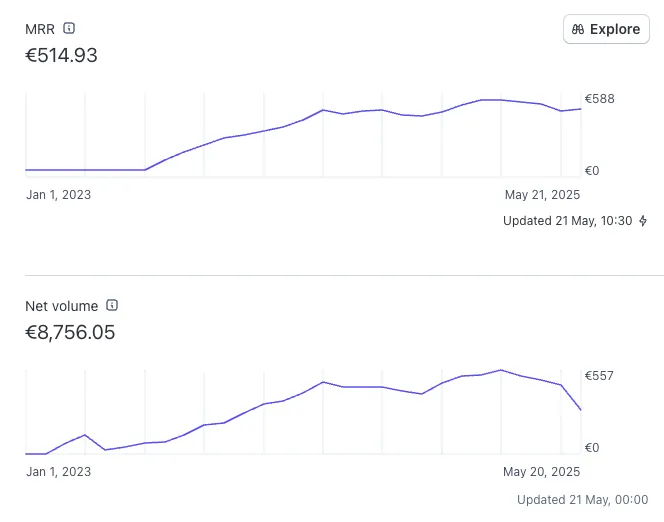Click the 'Updated 21 May, 10:30' text
The width and height of the screenshot is (664, 522).
tap(567, 221)
